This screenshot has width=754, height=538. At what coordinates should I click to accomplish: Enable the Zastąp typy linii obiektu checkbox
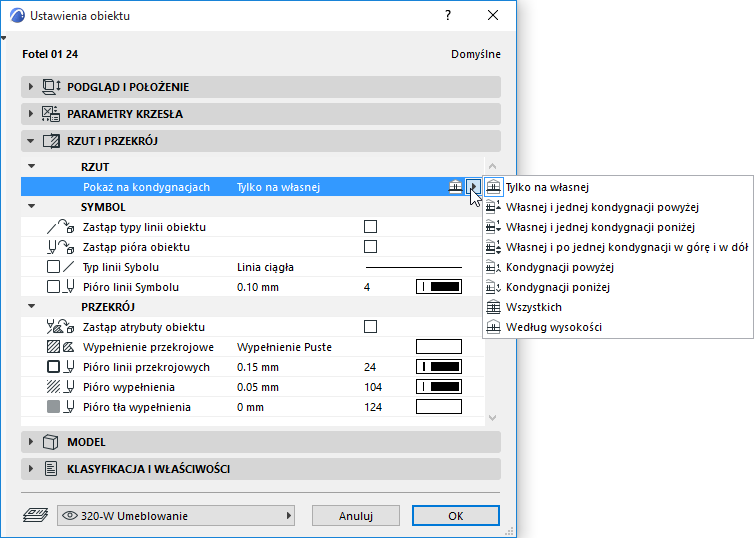click(x=370, y=226)
